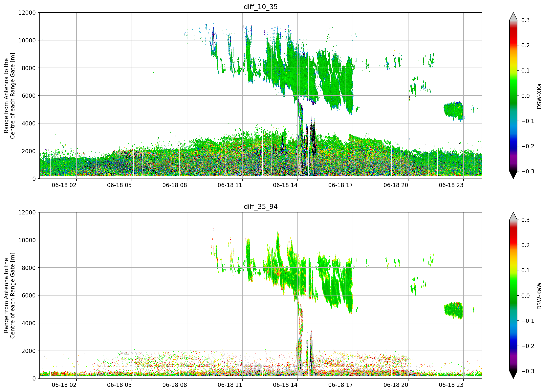Click the "06-18 11" tick under the diff_35_94 plot

[230, 385]
